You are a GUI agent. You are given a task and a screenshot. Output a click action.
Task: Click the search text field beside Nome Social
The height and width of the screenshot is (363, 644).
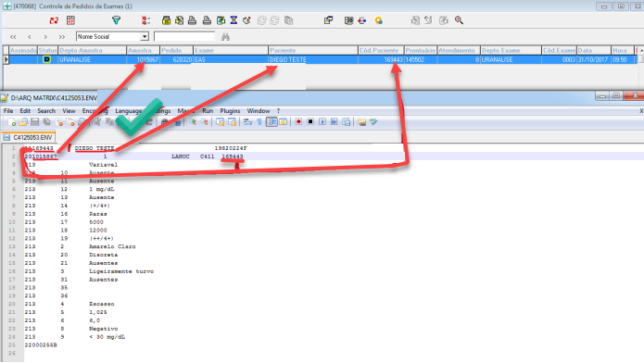click(x=184, y=36)
